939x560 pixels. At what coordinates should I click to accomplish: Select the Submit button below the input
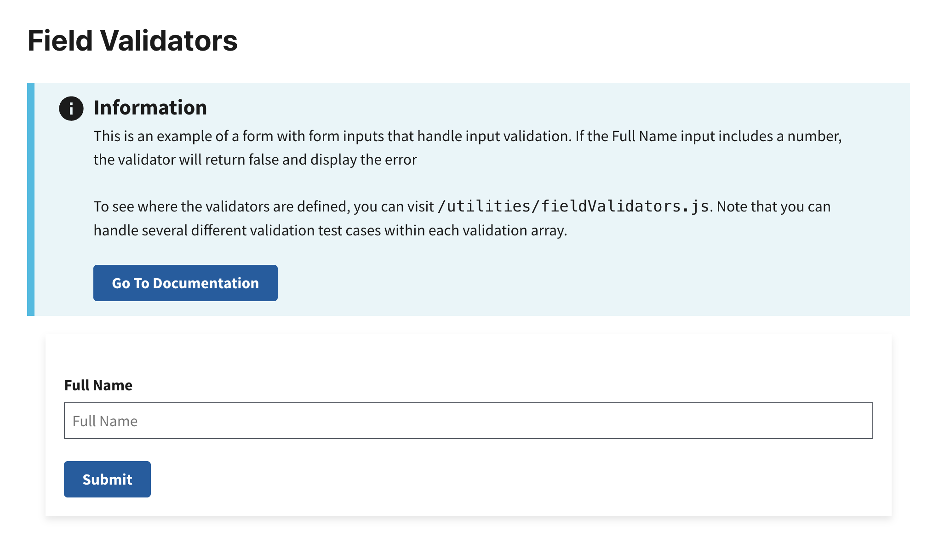coord(107,479)
